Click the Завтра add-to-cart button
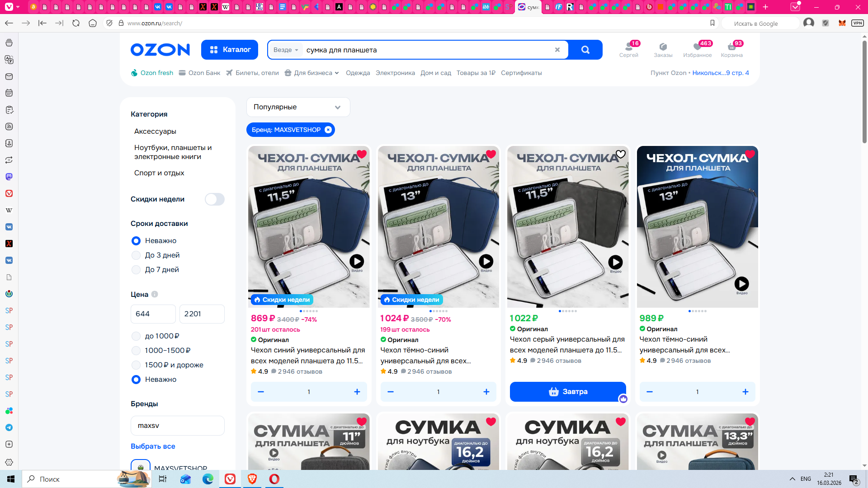 567,392
